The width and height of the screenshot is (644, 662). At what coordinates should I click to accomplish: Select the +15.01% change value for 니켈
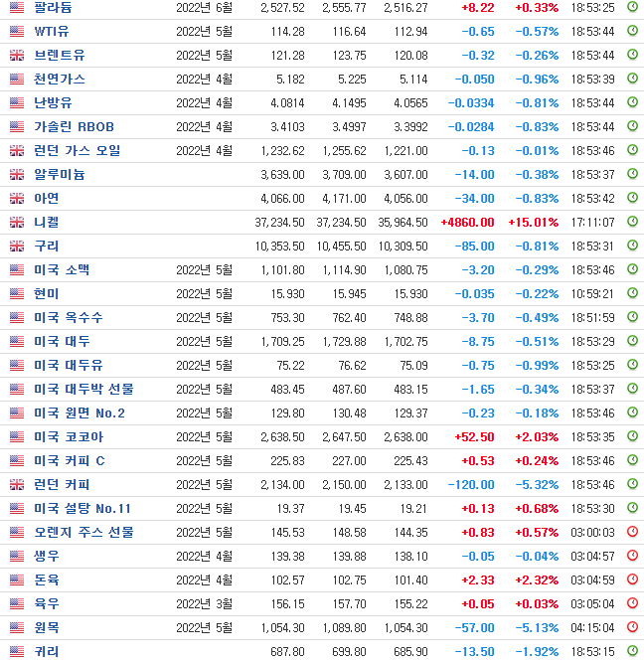click(x=534, y=222)
